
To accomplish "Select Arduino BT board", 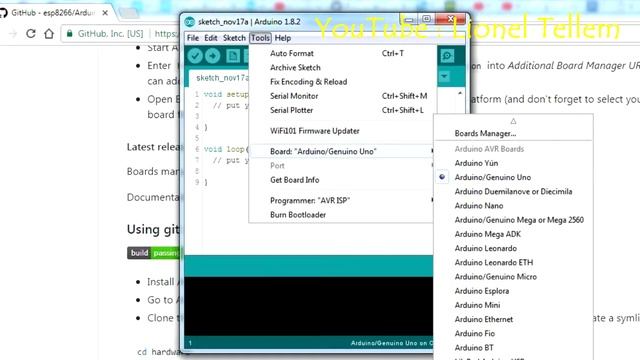I will 513,348.
